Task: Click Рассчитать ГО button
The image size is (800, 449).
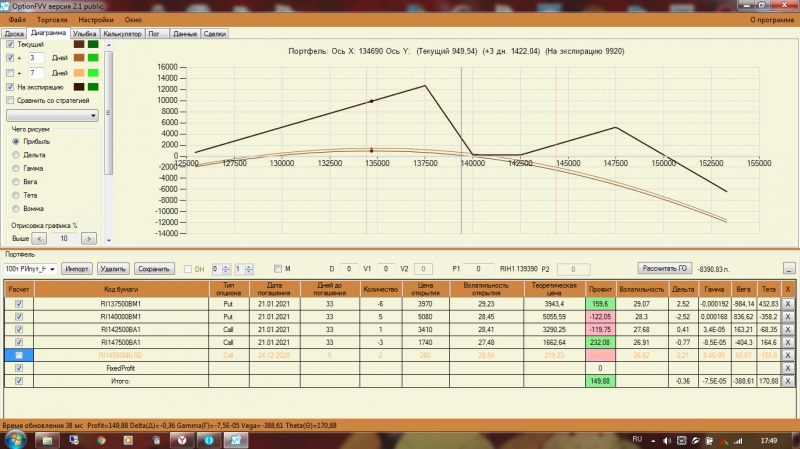Action: pyautogui.click(x=664, y=268)
